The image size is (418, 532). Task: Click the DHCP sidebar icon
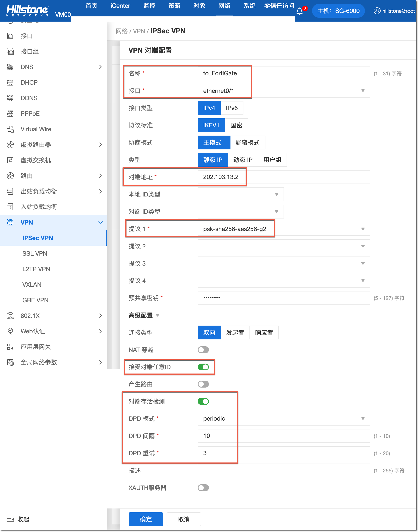[10, 82]
